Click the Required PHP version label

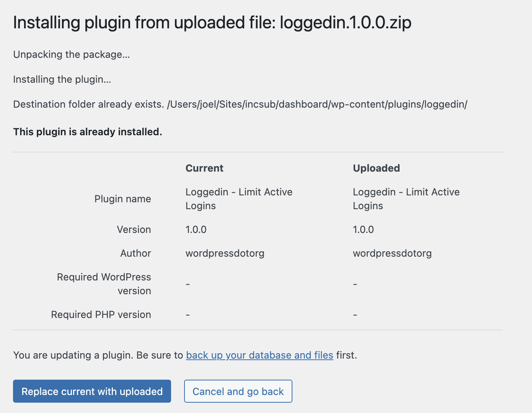click(x=101, y=315)
